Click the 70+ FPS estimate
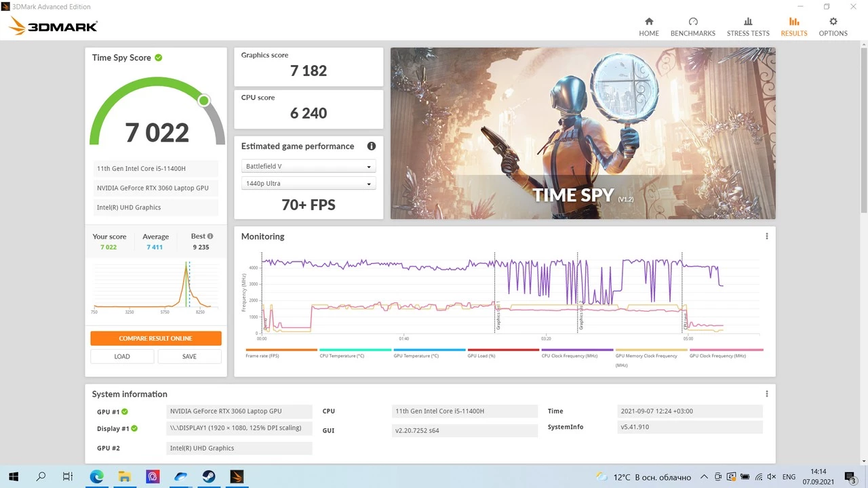 tap(309, 205)
